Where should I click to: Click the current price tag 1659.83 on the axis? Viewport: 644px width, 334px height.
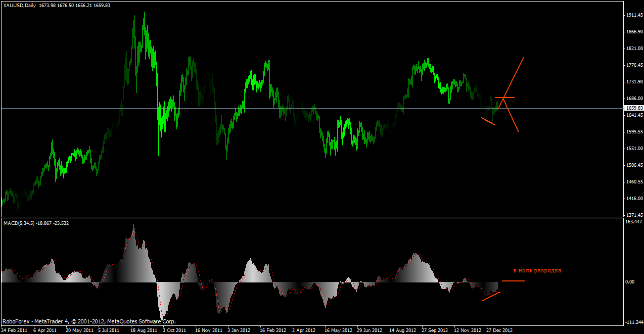pyautogui.click(x=634, y=108)
